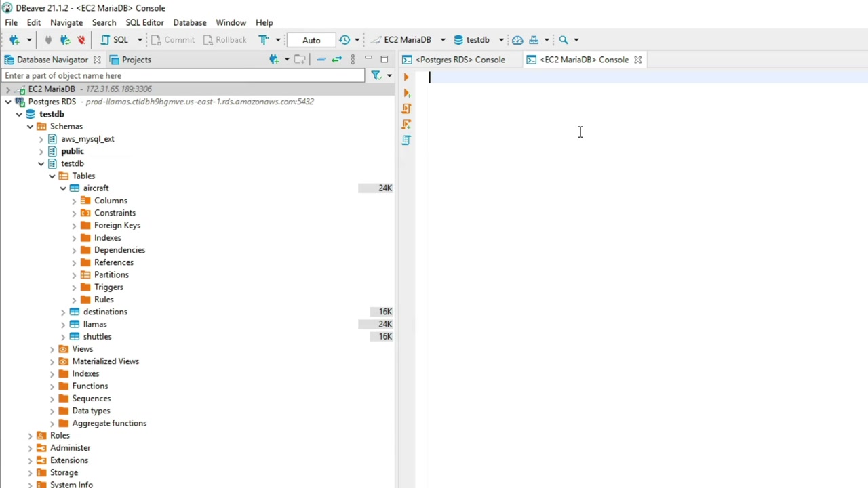Screen dimensions: 868x488
Task: Expand the llamas table node
Action: click(x=63, y=325)
